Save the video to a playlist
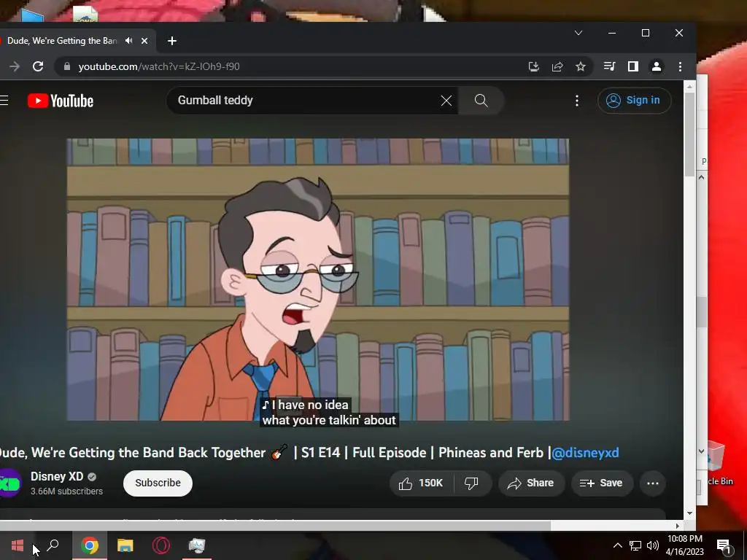The image size is (747, 560). click(602, 483)
